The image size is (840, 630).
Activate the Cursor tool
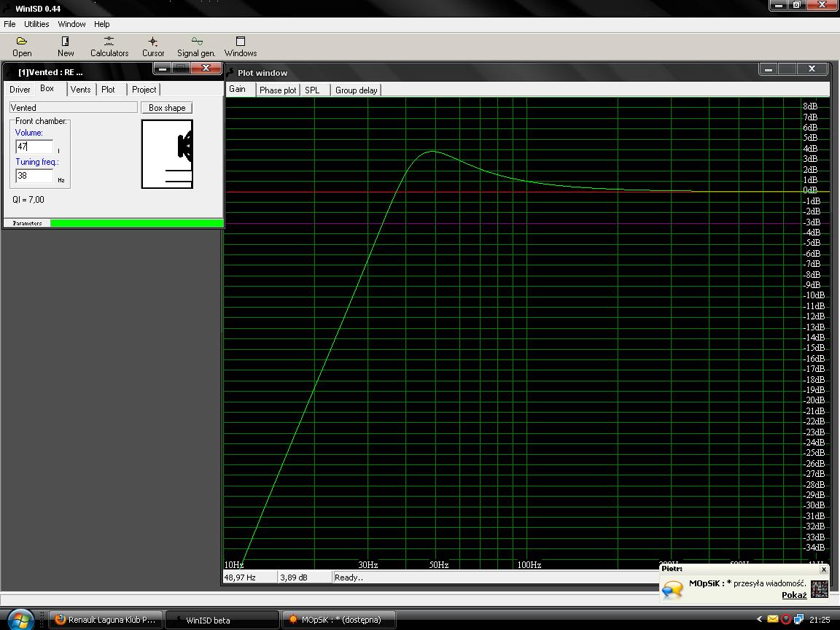coord(153,46)
